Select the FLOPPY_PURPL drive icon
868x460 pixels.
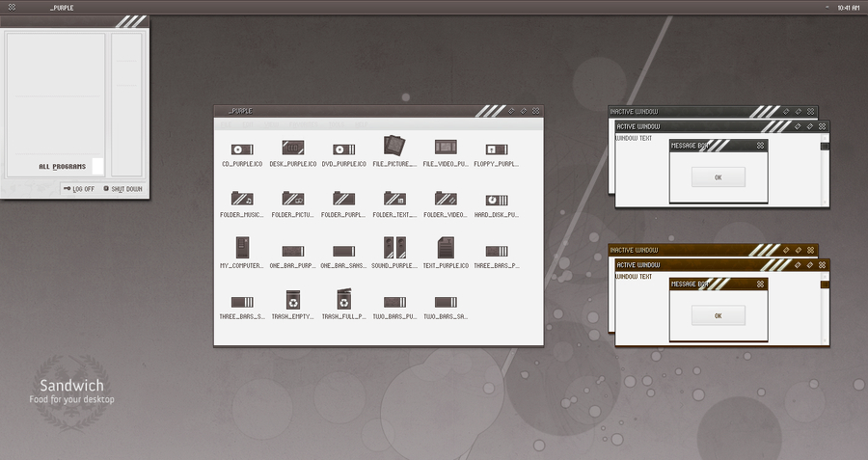497,149
